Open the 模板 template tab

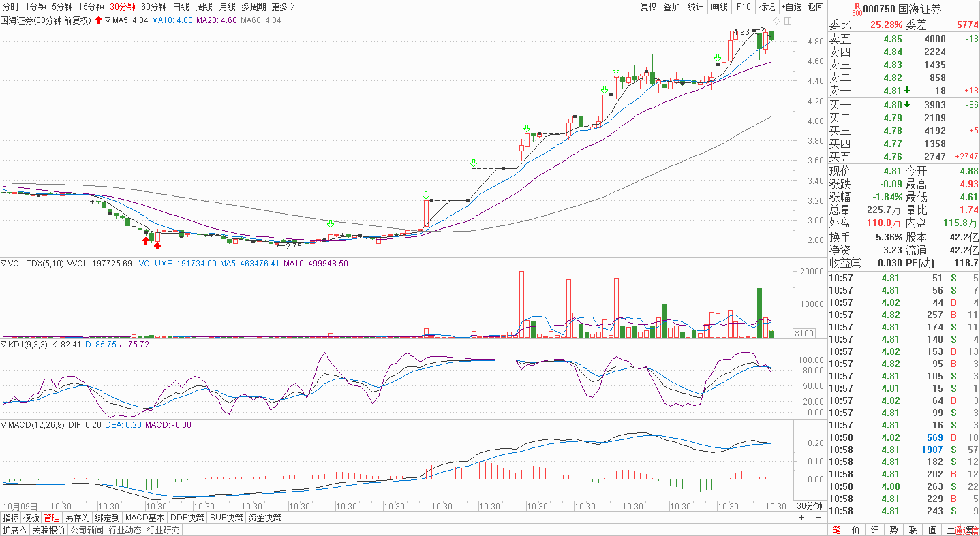[31, 518]
